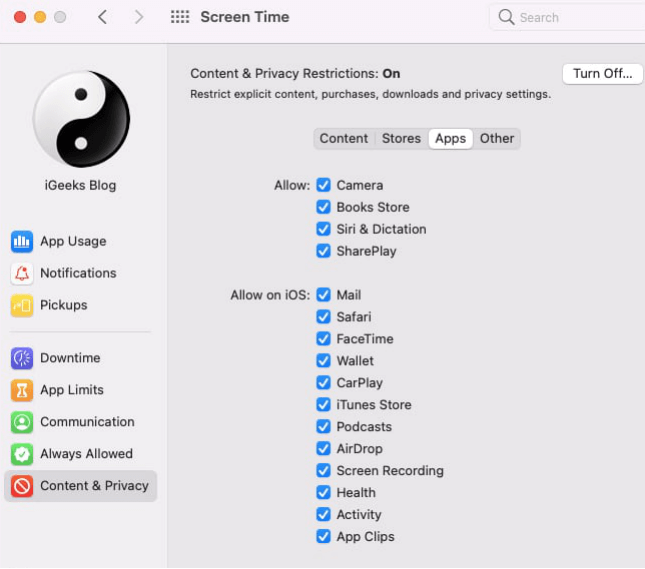Open the Downtime label
Image resolution: width=645 pixels, height=569 pixels.
(70, 358)
